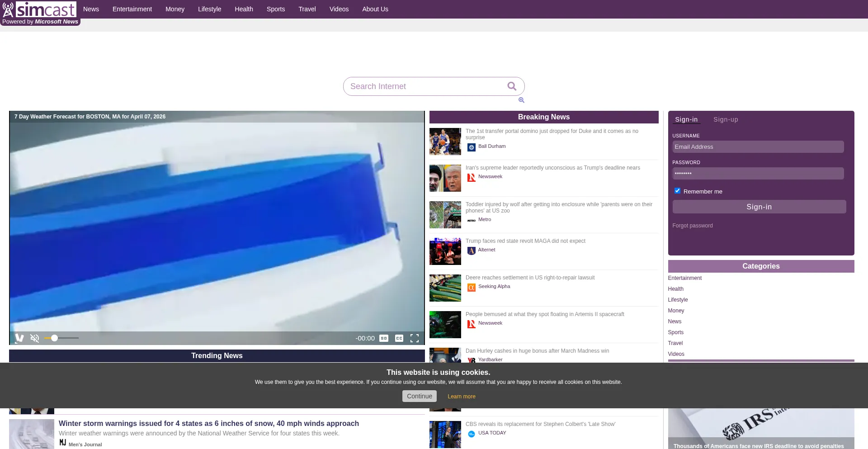868x449 pixels.
Task: Click Continue on the cookie banner
Action: pyautogui.click(x=419, y=396)
